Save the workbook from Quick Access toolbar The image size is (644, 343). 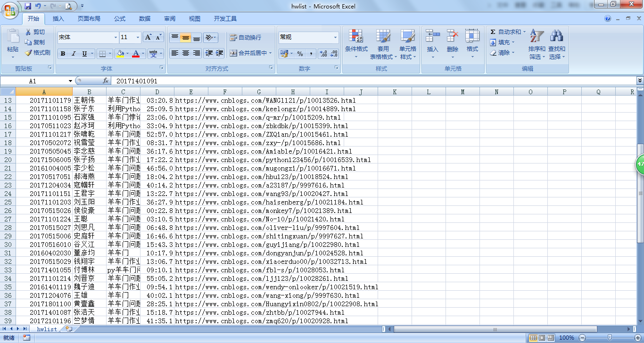pos(27,6)
